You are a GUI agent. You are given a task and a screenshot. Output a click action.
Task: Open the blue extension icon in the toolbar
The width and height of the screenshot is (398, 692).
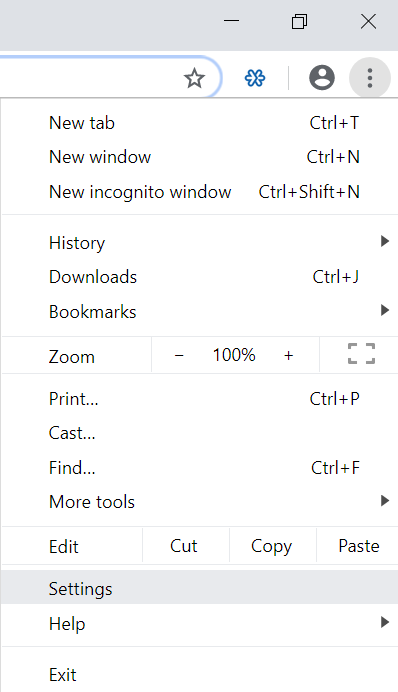coord(255,79)
